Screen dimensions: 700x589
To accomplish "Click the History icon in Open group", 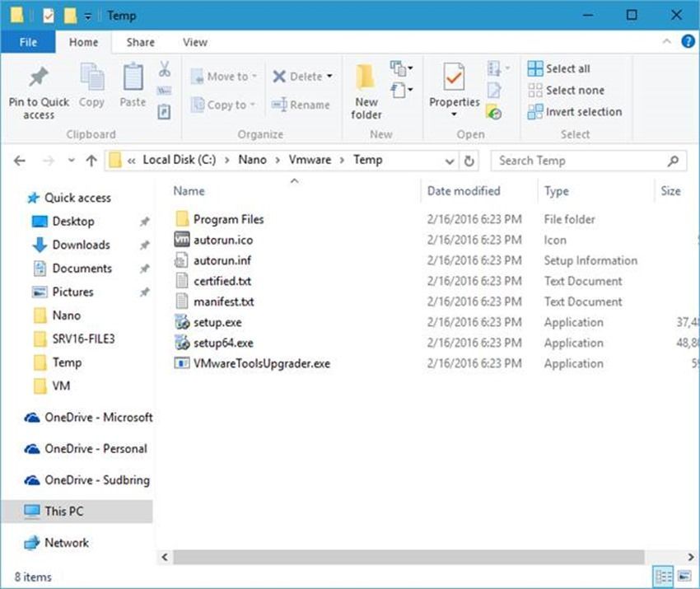I will click(x=494, y=112).
